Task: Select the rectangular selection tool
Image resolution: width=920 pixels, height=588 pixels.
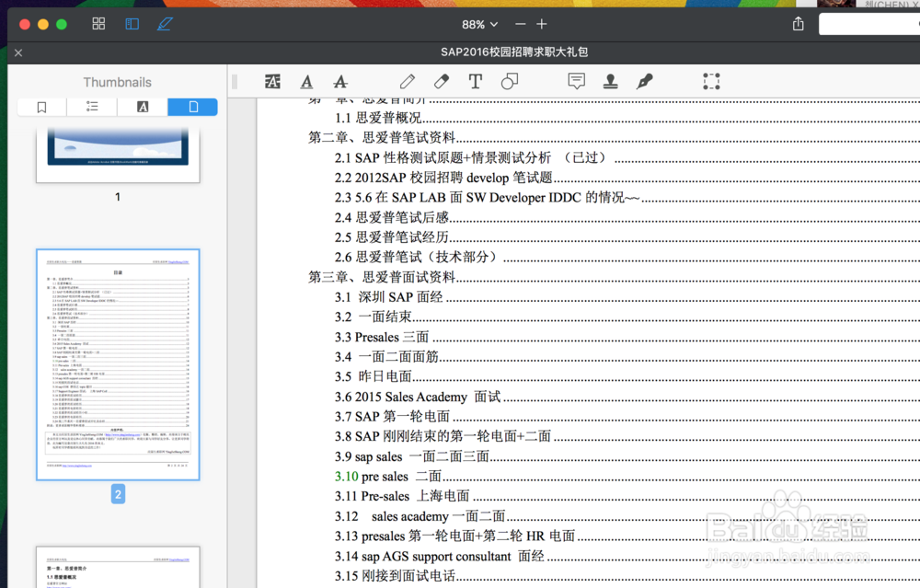Action: tap(712, 82)
